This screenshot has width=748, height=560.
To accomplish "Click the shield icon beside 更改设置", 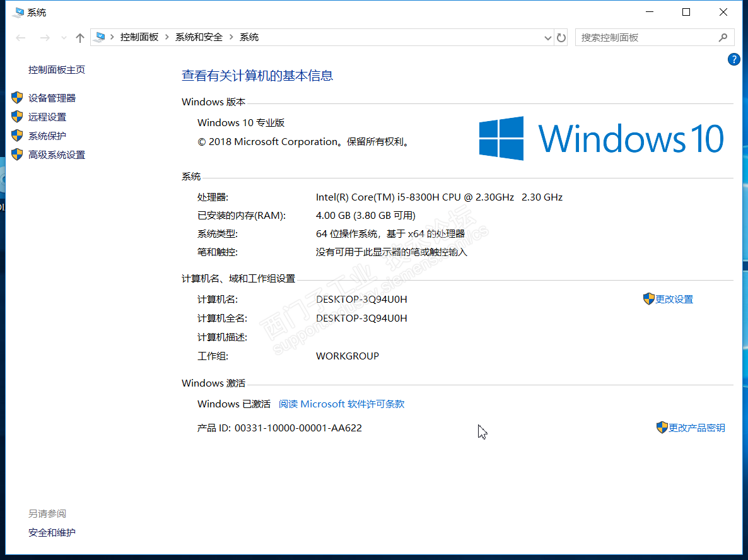I will point(649,299).
